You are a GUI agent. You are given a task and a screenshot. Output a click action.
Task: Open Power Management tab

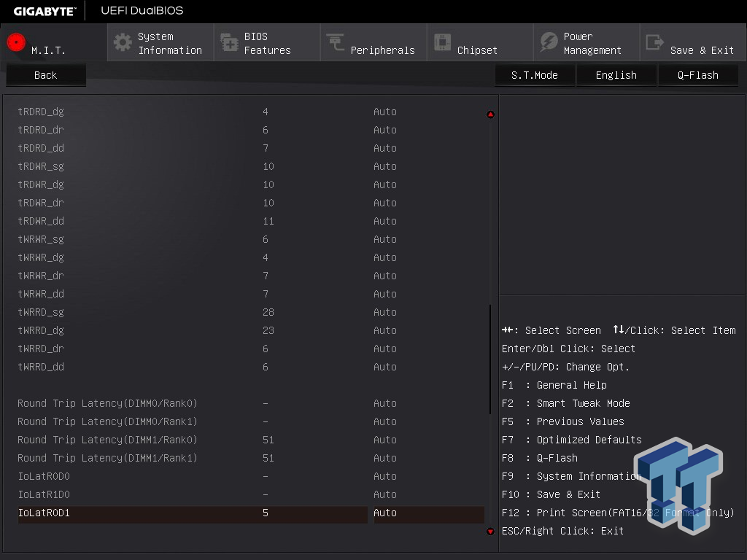[x=587, y=43]
